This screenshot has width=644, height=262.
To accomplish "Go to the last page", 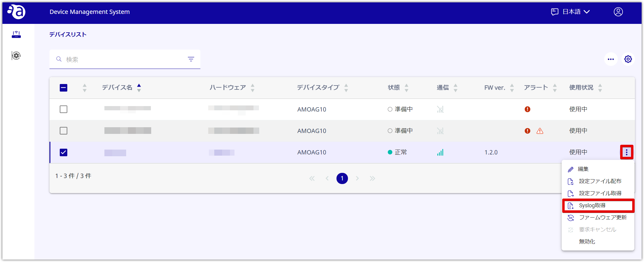I will coord(372,179).
